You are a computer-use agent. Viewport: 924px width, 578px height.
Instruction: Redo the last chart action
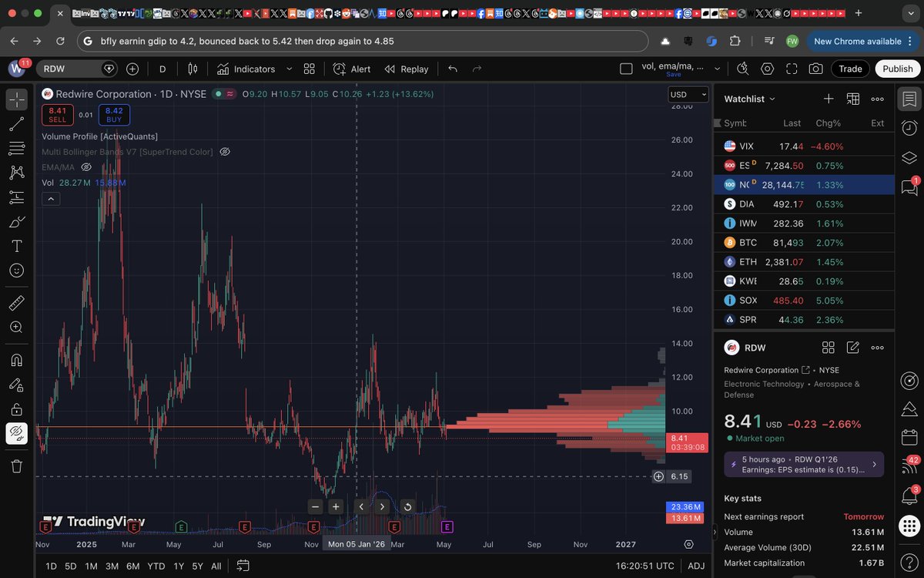click(477, 69)
